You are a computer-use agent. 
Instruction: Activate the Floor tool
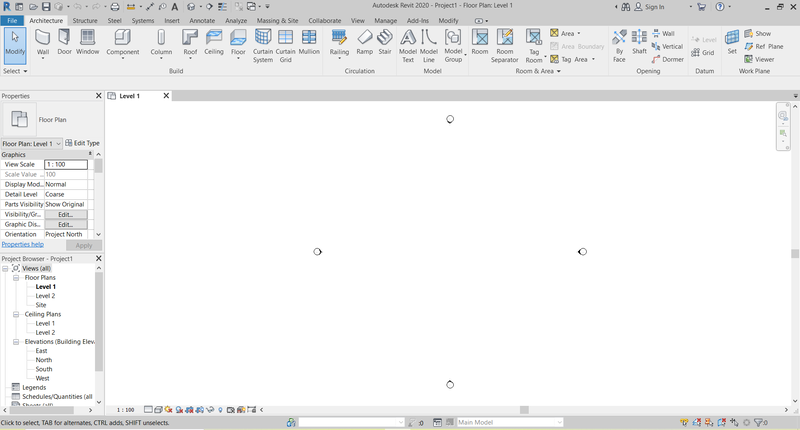pyautogui.click(x=238, y=43)
